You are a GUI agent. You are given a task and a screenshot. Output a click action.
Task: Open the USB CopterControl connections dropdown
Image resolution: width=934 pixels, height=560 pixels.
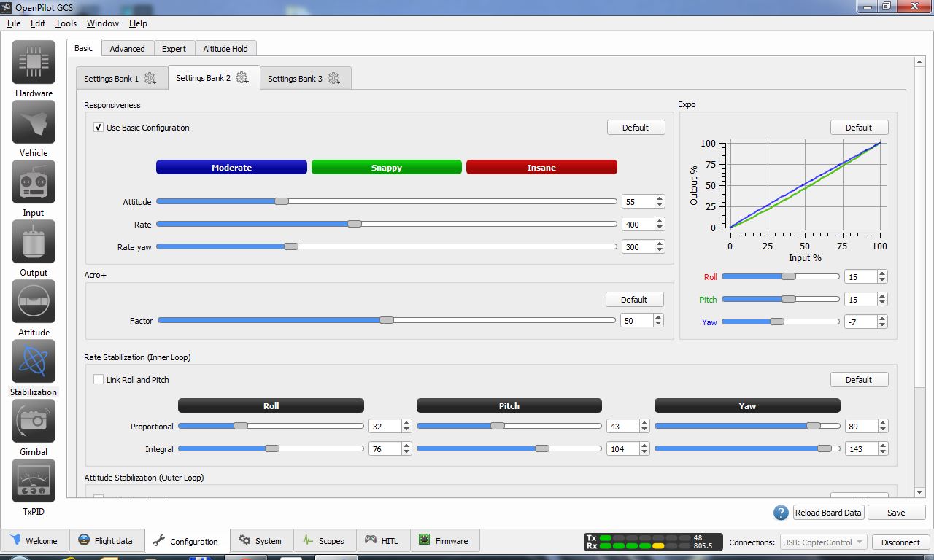pos(824,542)
